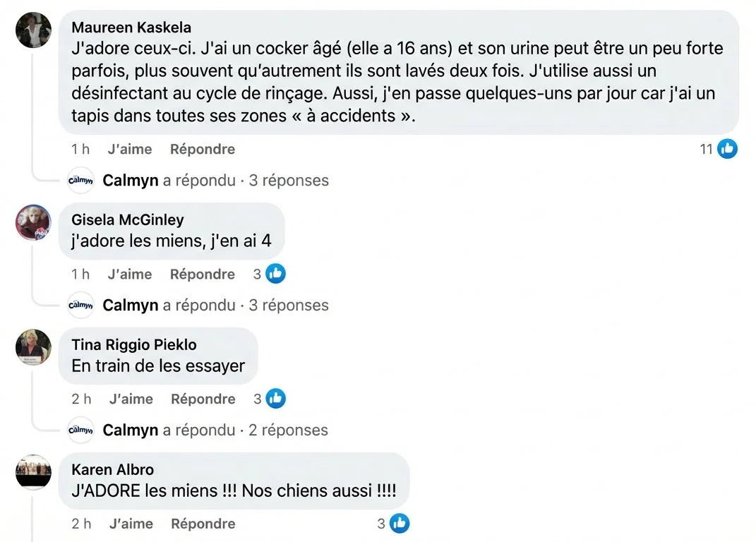Click Répondre on Gisela's comment
Image resolution: width=756 pixels, height=542 pixels.
[202, 274]
